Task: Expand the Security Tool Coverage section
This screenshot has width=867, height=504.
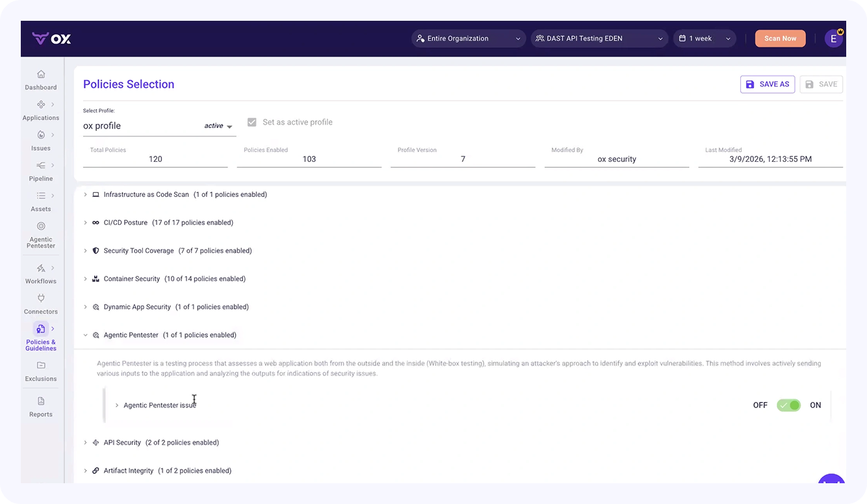Action: click(85, 251)
